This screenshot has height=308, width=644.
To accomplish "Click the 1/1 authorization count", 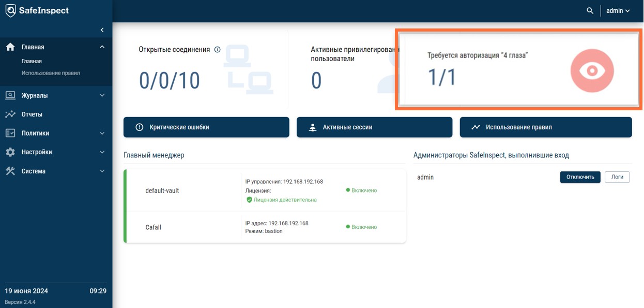I will 442,77.
